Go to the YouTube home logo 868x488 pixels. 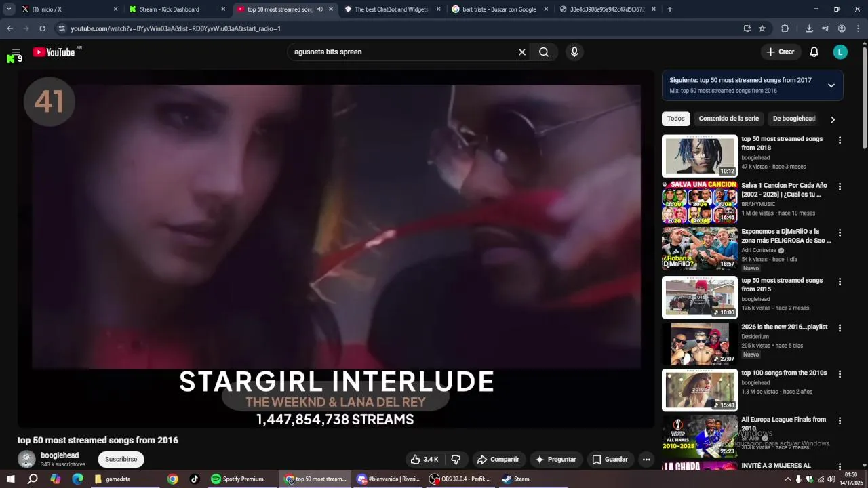pyautogui.click(x=54, y=52)
